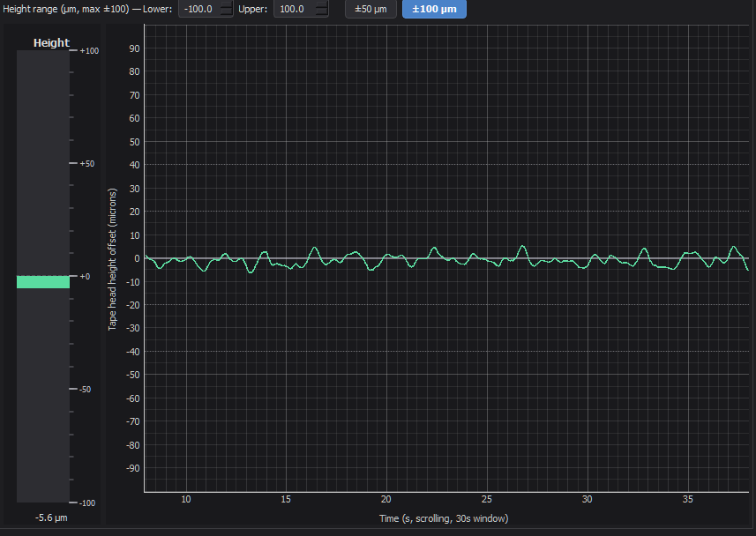The width and height of the screenshot is (756, 536).
Task: Click the 90 tick on y-axis
Action: click(134, 48)
